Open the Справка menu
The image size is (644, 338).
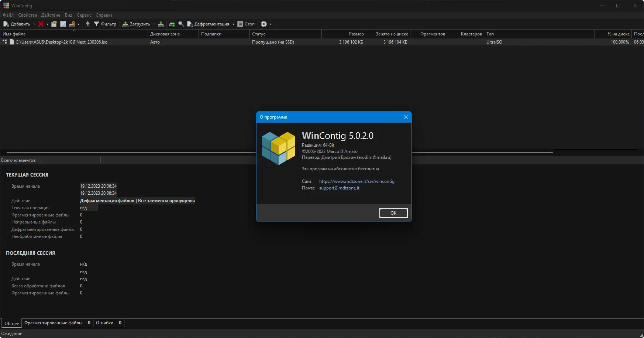tap(104, 15)
